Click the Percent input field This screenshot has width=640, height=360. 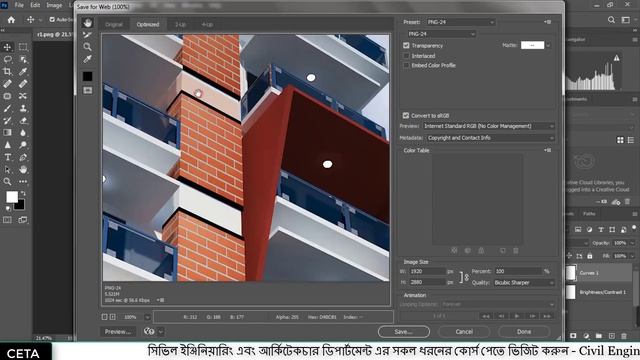pos(518,271)
